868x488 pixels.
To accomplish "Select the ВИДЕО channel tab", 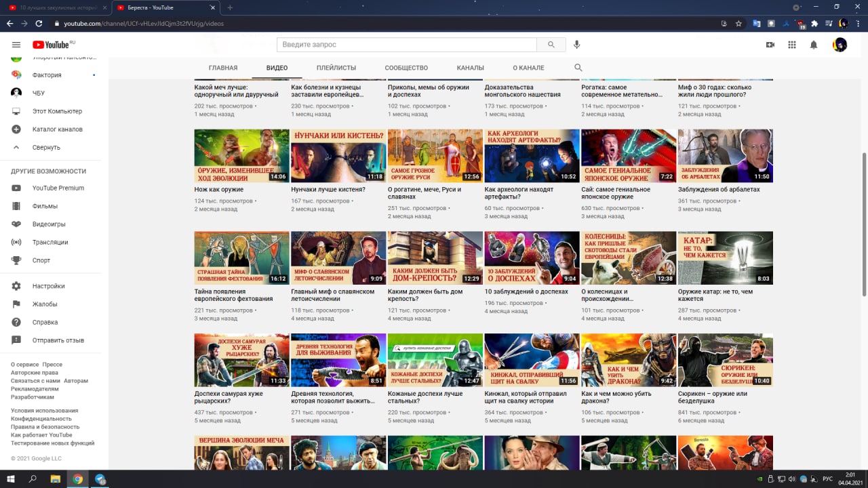I will tap(277, 68).
